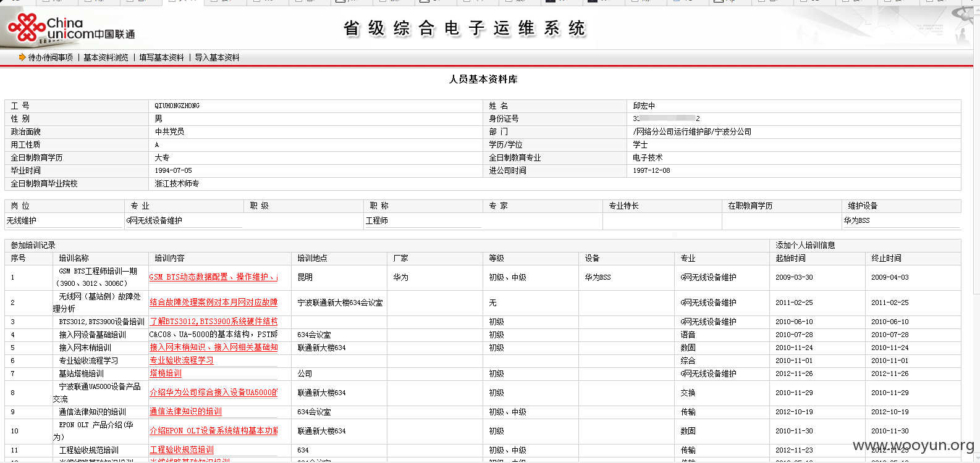
Task: Open 塔桅培训 content link
Action: pyautogui.click(x=166, y=373)
